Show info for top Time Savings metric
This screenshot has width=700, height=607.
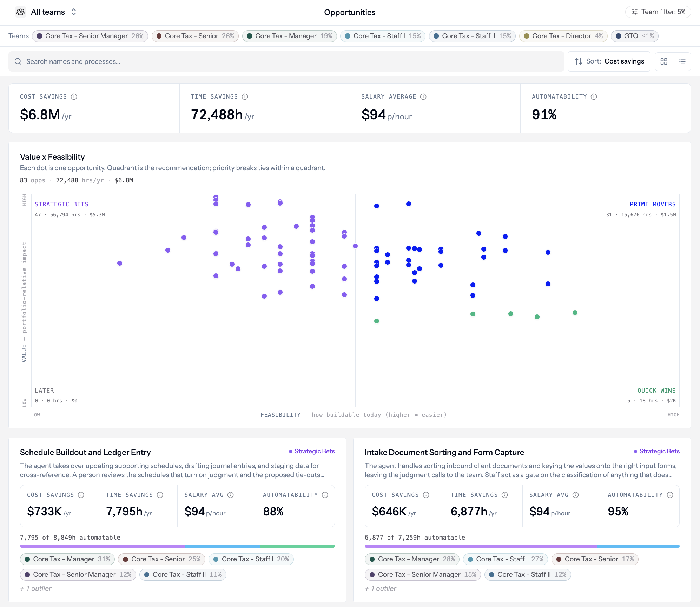pyautogui.click(x=245, y=96)
